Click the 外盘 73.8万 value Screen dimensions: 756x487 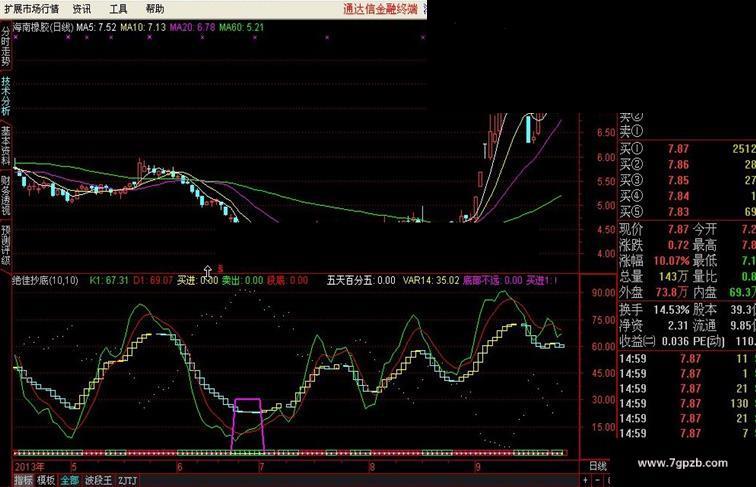(672, 292)
